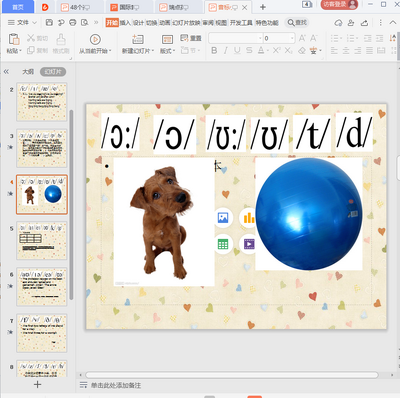Click the 重置 reset button
This screenshot has width=400, height=398.
pos(191,38)
